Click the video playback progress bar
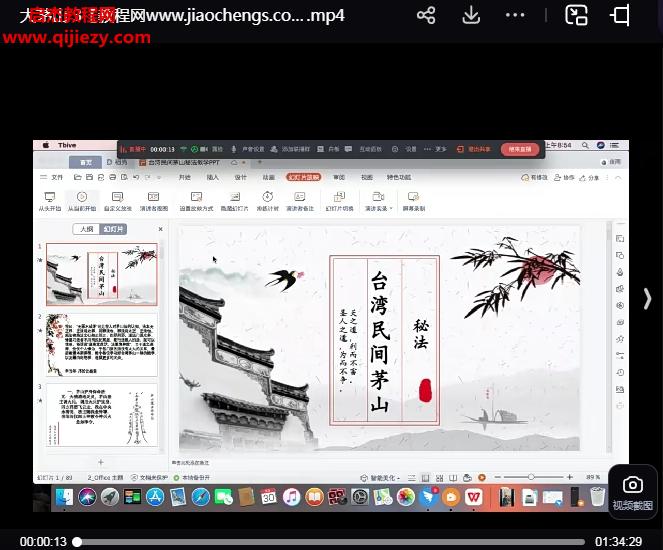The width and height of the screenshot is (663, 550). point(330,541)
